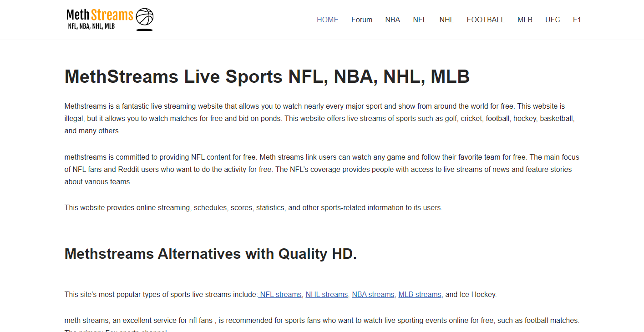Open the F1 nav link

pos(577,20)
